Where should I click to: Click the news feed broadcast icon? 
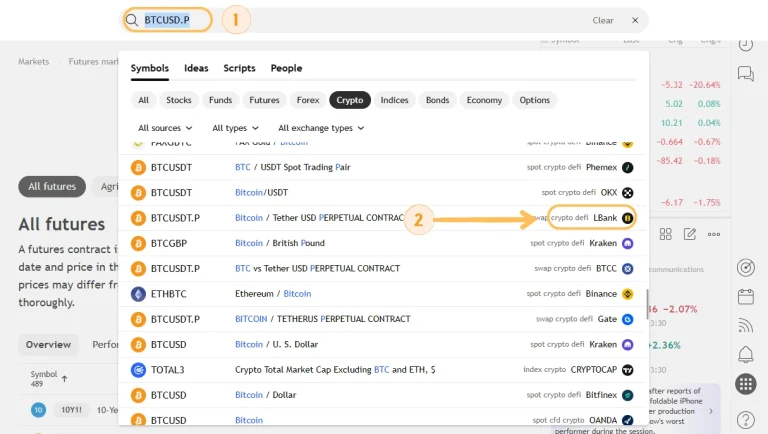point(745,325)
